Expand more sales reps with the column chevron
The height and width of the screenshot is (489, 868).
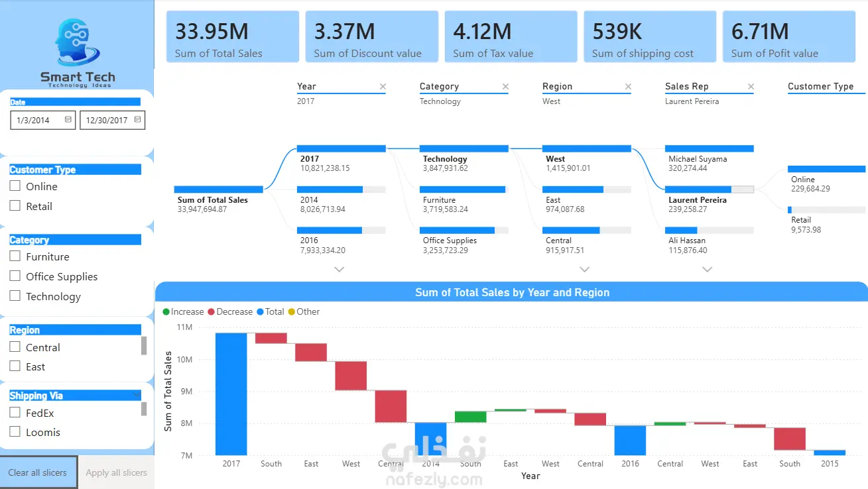tap(707, 269)
